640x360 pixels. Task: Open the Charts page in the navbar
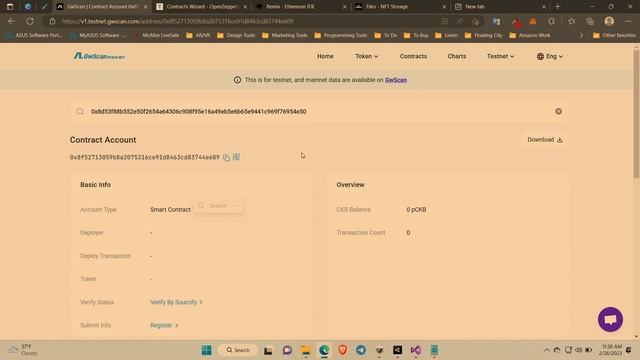click(x=457, y=56)
